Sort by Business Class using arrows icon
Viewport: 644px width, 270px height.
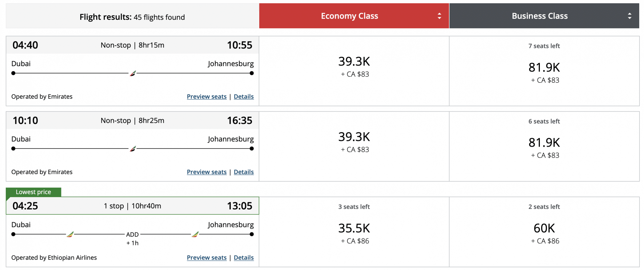pyautogui.click(x=629, y=16)
